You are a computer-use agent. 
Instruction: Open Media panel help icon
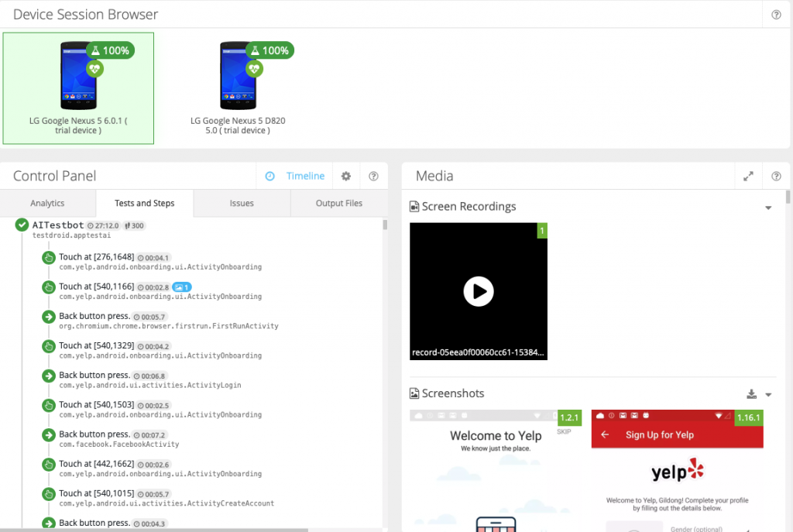point(776,176)
